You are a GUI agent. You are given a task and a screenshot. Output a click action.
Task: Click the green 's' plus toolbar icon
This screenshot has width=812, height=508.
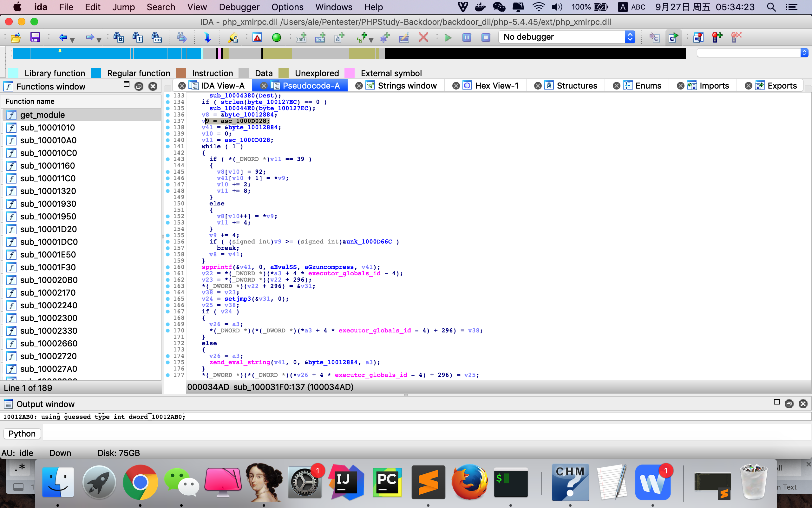tap(362, 37)
